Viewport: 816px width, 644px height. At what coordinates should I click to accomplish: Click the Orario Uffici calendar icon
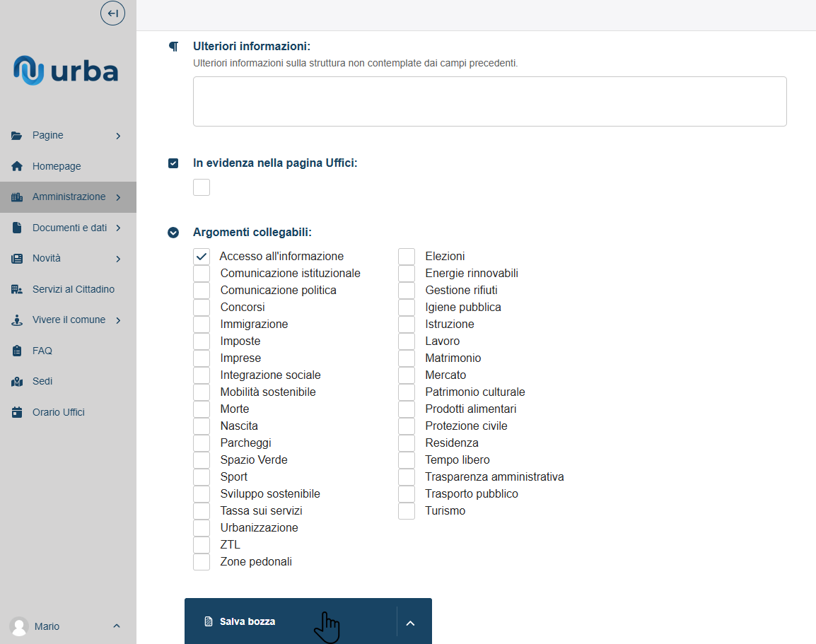(x=17, y=412)
